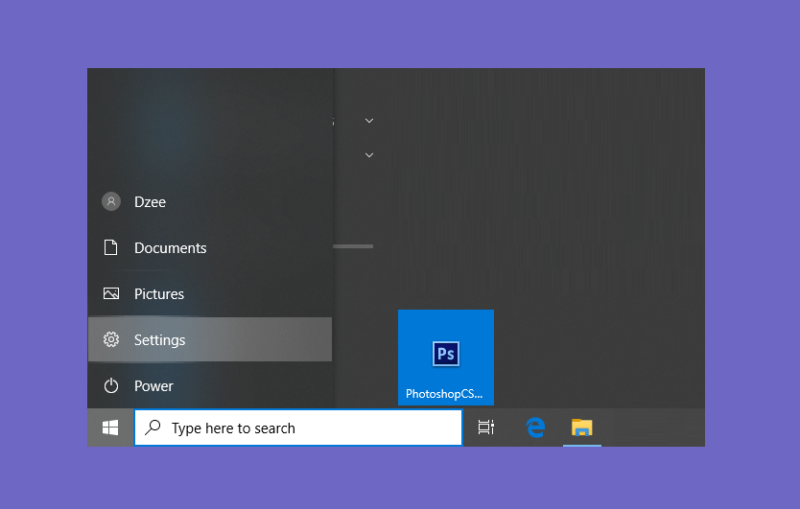Click the Settings gear icon
Viewport: 800px width, 509px height.
coord(111,340)
